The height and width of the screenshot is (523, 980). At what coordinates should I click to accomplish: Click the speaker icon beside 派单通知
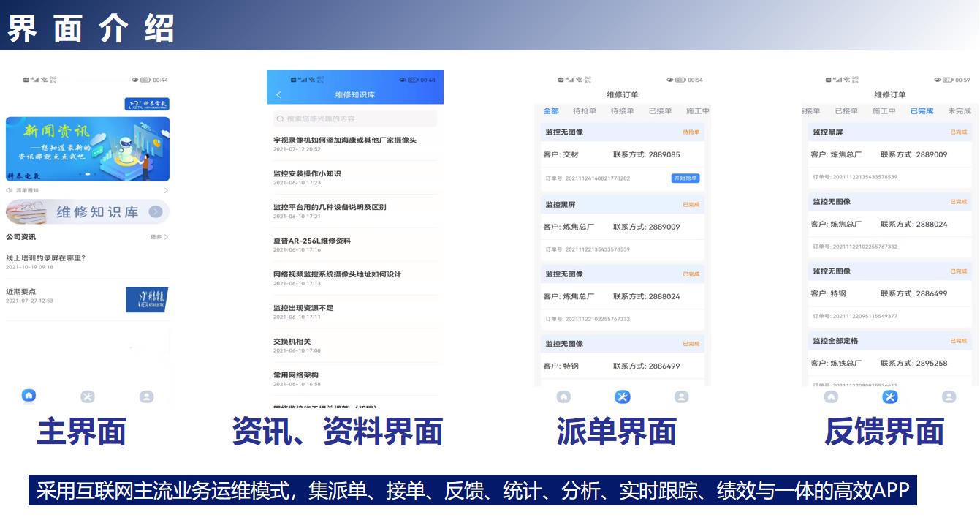coord(9,190)
